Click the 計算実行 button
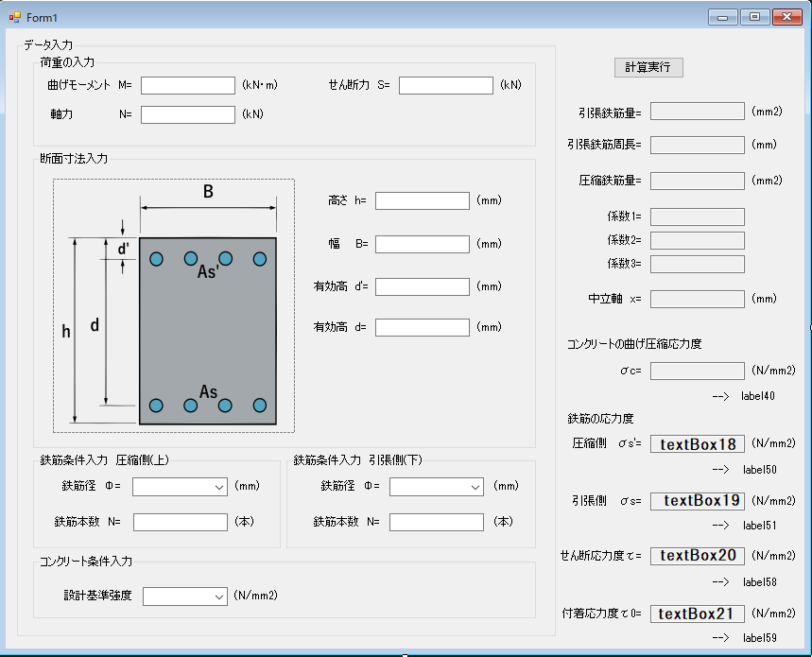This screenshot has height=657, width=812. 648,67
